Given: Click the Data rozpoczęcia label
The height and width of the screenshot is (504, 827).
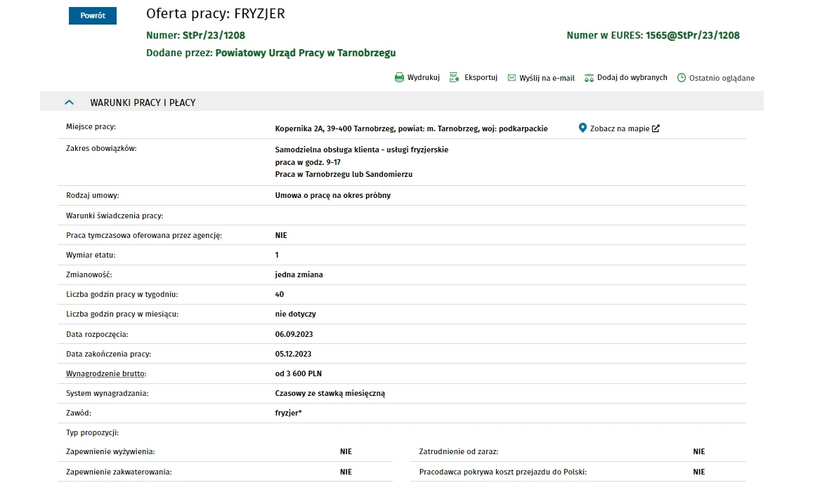Looking at the screenshot, I should click(97, 334).
